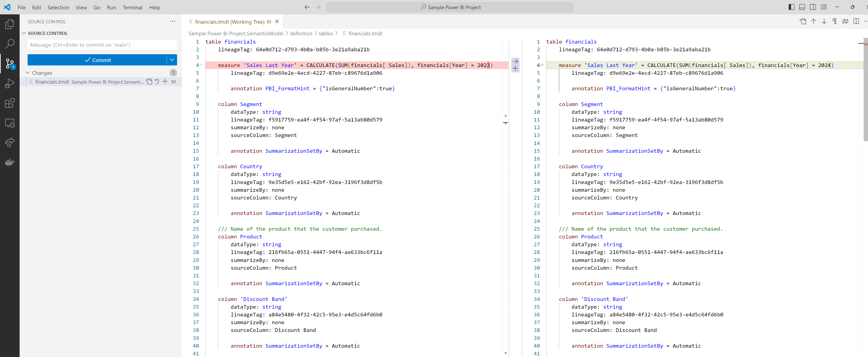Image resolution: width=868 pixels, height=357 pixels.
Task: Open the Search view in activity bar
Action: 10,44
